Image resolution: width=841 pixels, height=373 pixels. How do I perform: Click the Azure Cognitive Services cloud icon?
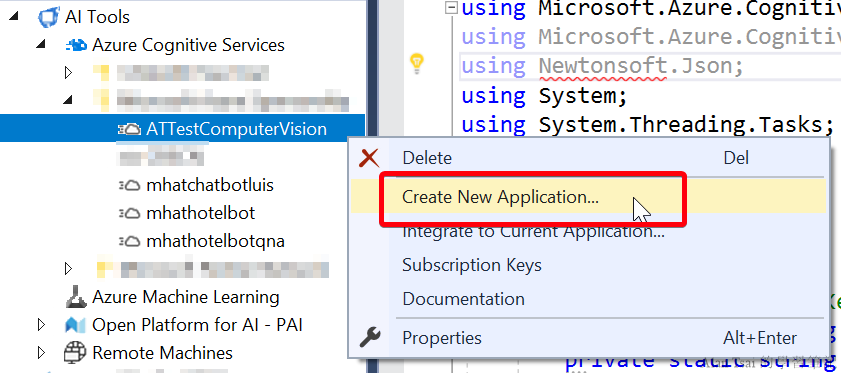tap(76, 45)
